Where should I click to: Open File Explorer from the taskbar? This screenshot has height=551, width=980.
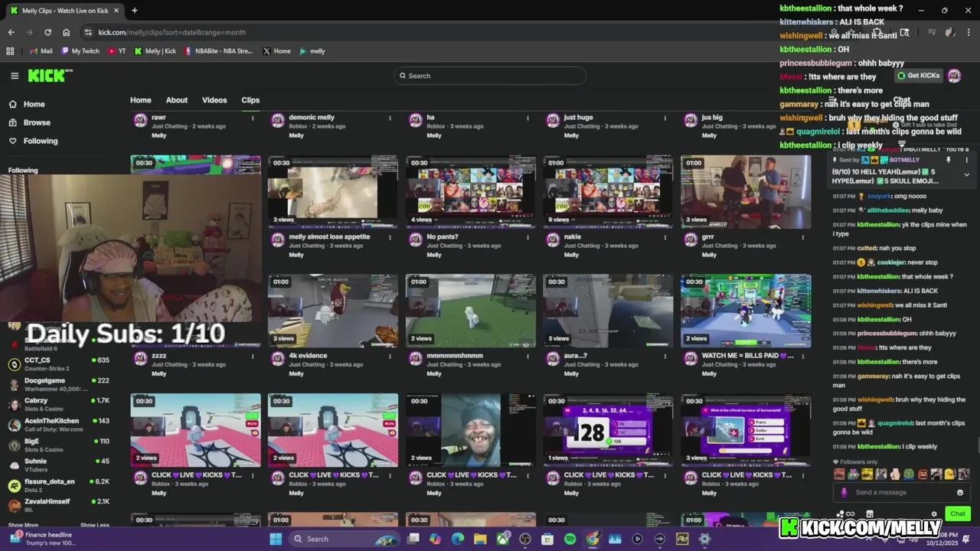point(480,539)
